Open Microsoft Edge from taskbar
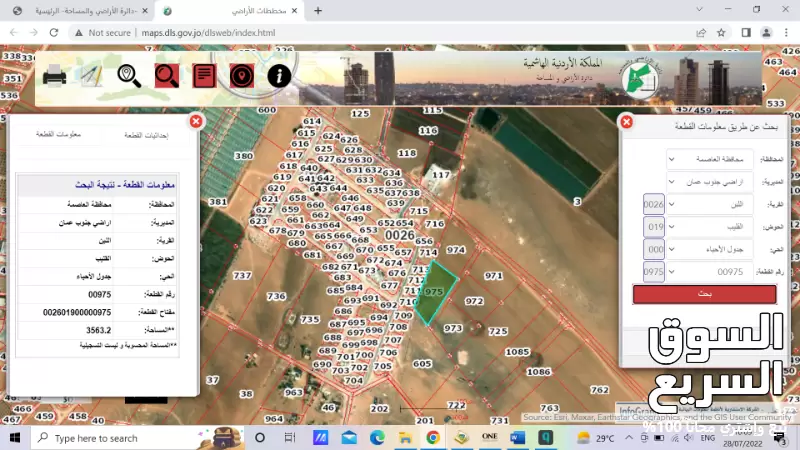Image resolution: width=800 pixels, height=450 pixels. 377,438
